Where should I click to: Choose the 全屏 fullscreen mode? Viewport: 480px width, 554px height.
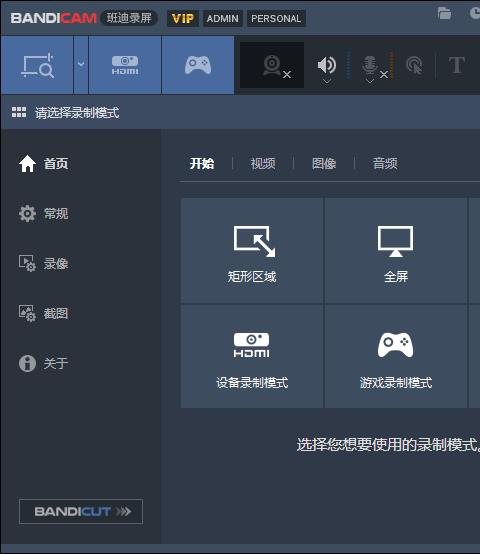click(x=396, y=251)
